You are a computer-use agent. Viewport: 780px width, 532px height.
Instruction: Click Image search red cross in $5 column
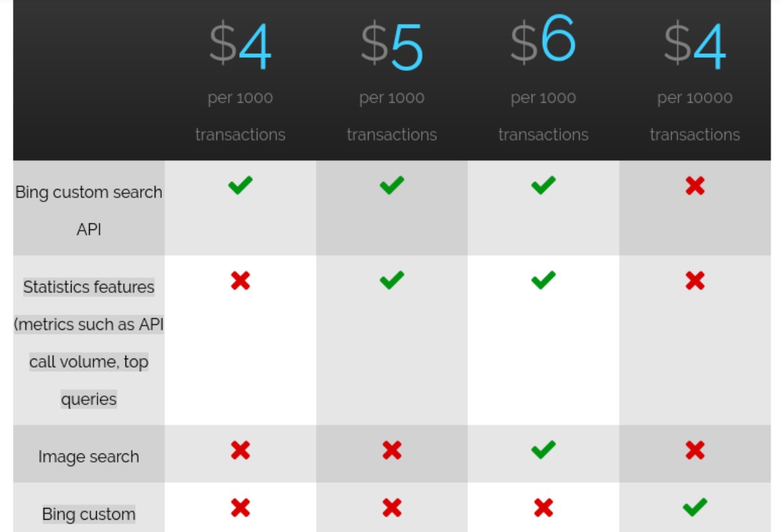[x=391, y=450]
